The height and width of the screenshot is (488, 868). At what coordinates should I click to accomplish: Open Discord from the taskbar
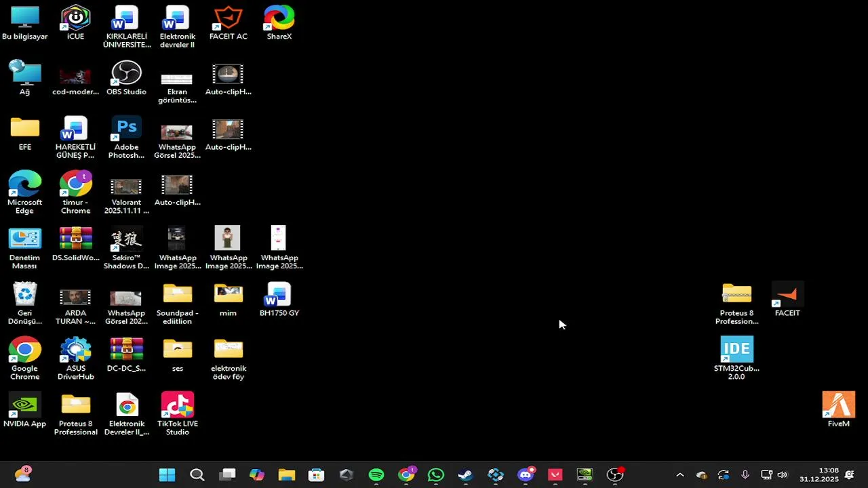[526, 475]
